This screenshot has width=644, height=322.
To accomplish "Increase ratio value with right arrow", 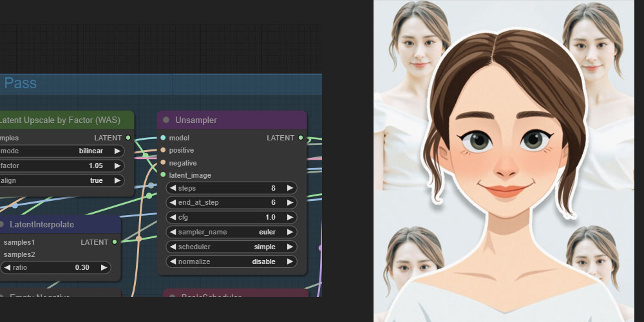I will pos(104,268).
